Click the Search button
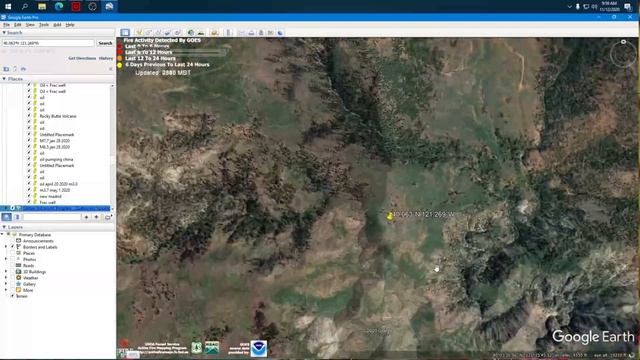Viewport: 640px width, 360px height. (x=105, y=43)
